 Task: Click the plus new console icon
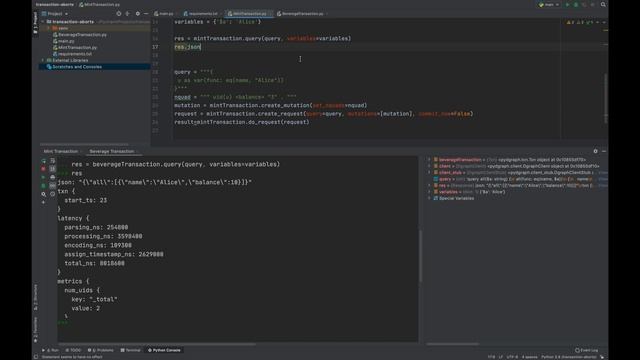click(44, 202)
